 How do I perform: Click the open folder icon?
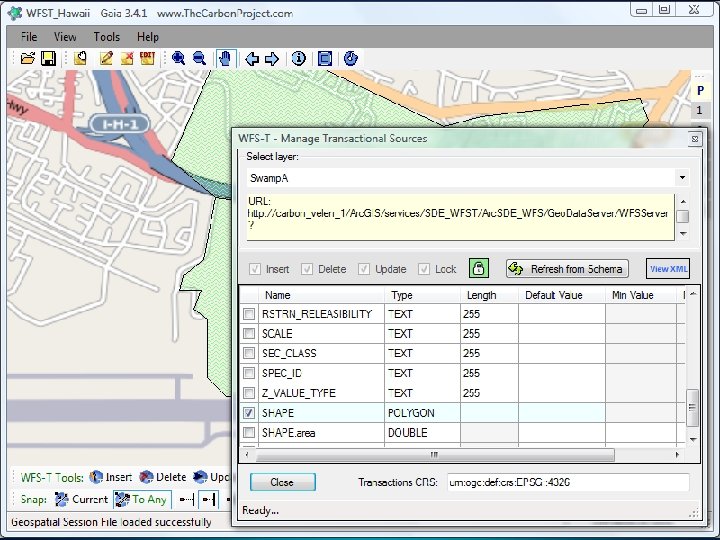coord(28,59)
